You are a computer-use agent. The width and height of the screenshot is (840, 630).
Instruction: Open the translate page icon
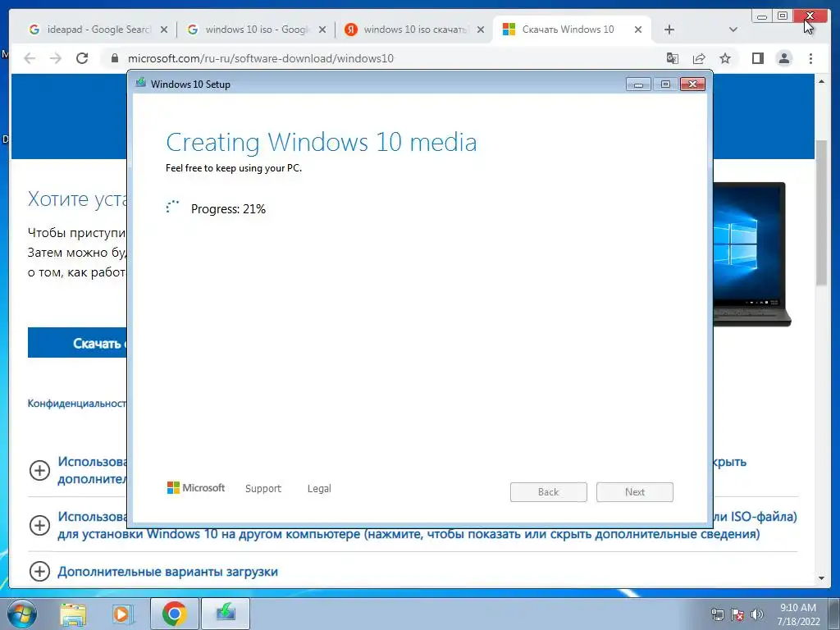coord(673,58)
